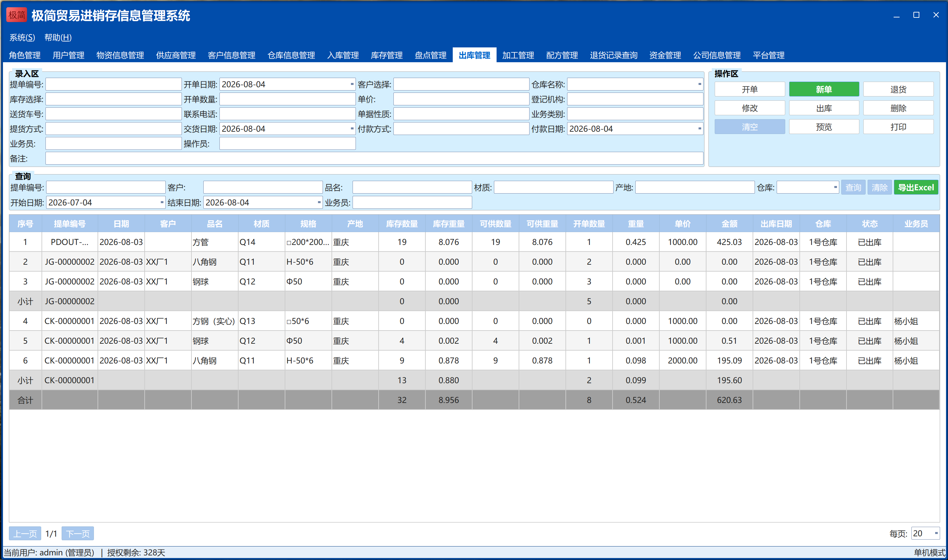The height and width of the screenshot is (560, 948).
Task: Click the 产地 query field
Action: 695,187
